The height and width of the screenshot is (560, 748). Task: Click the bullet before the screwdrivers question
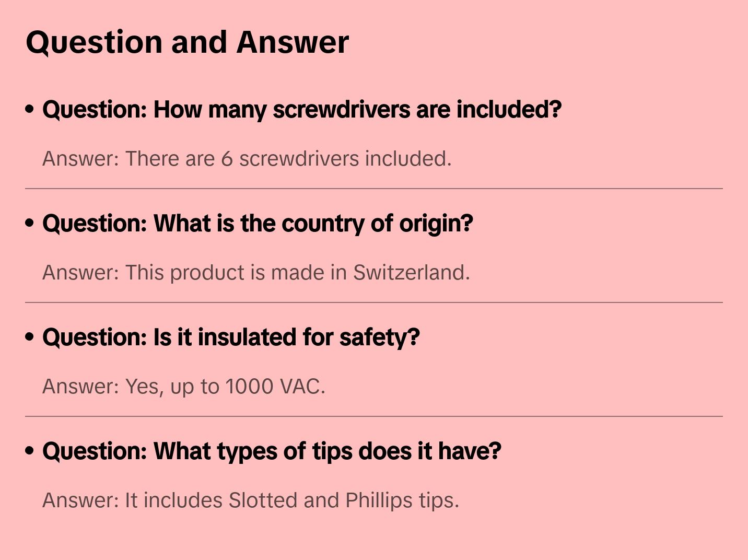pyautogui.click(x=30, y=109)
